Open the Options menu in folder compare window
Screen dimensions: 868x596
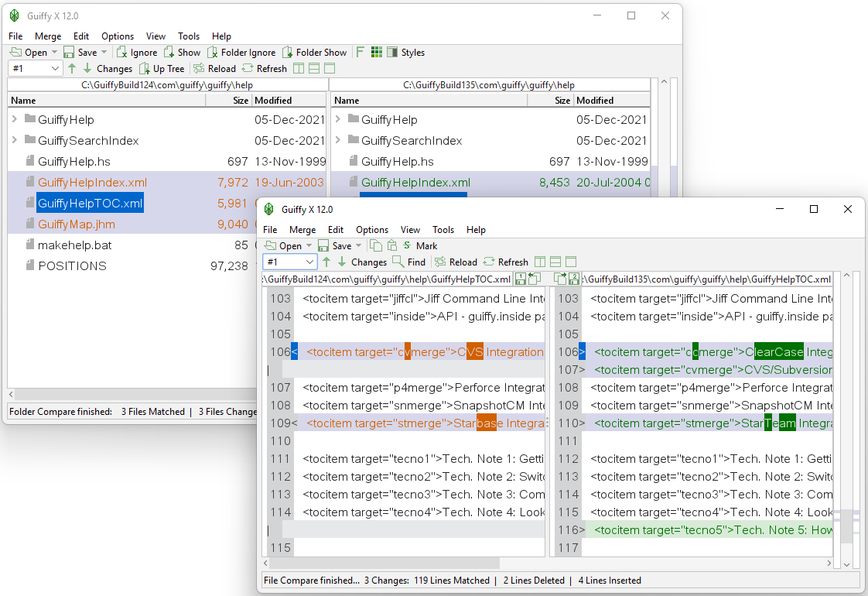pyautogui.click(x=118, y=36)
